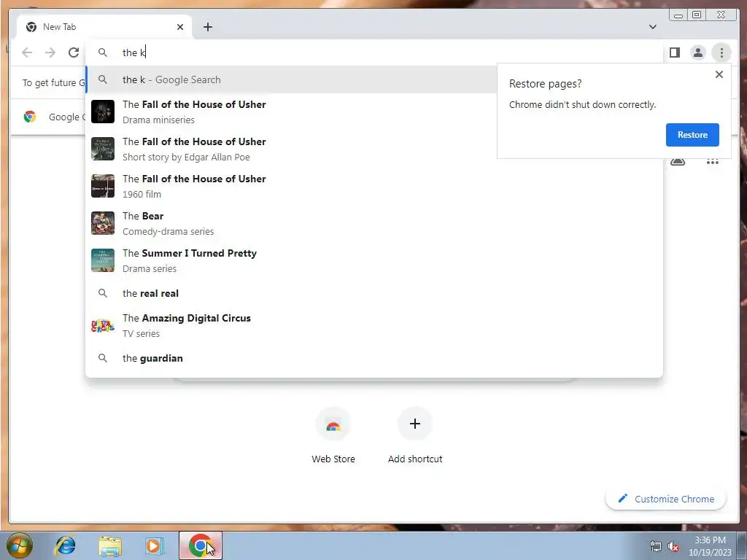Click Customize Chrome button
747x560 pixels.
coord(666,499)
